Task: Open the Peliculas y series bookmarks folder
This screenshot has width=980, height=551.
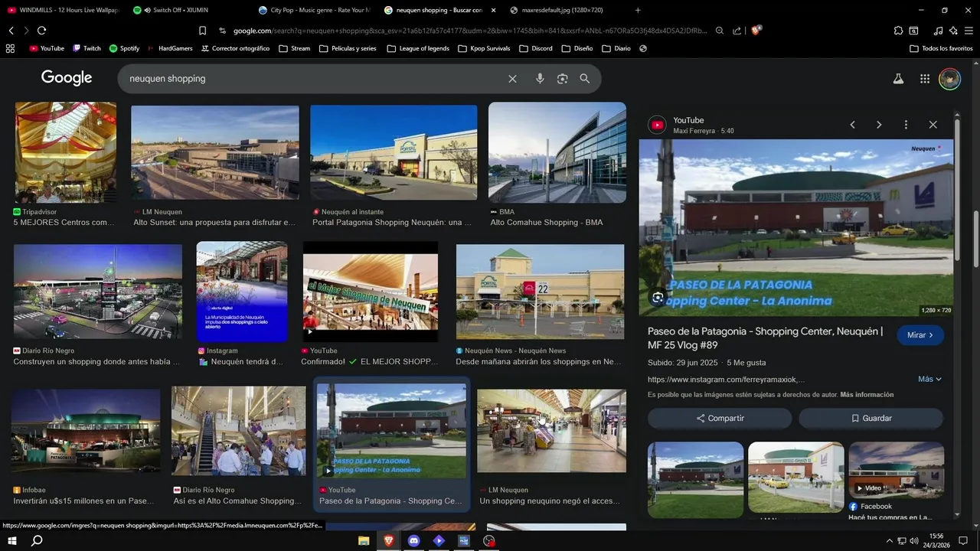Action: point(348,48)
